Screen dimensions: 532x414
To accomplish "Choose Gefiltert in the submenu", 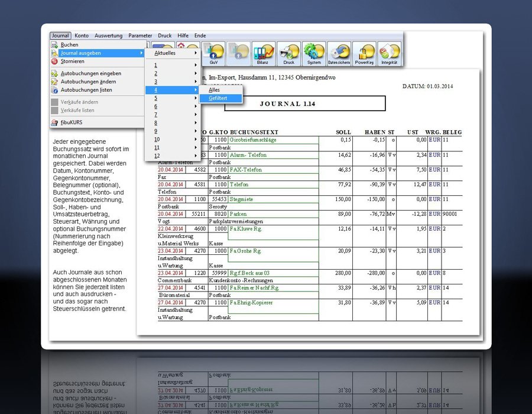I will [218, 98].
